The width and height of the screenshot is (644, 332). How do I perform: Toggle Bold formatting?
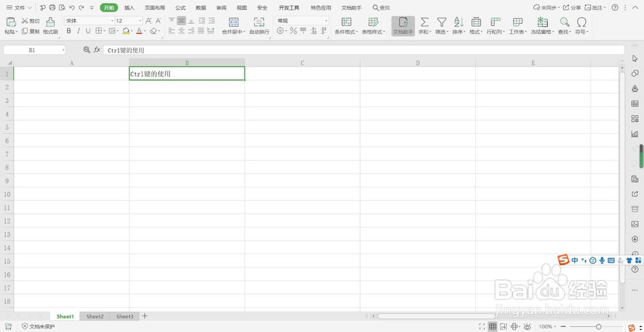69,31
